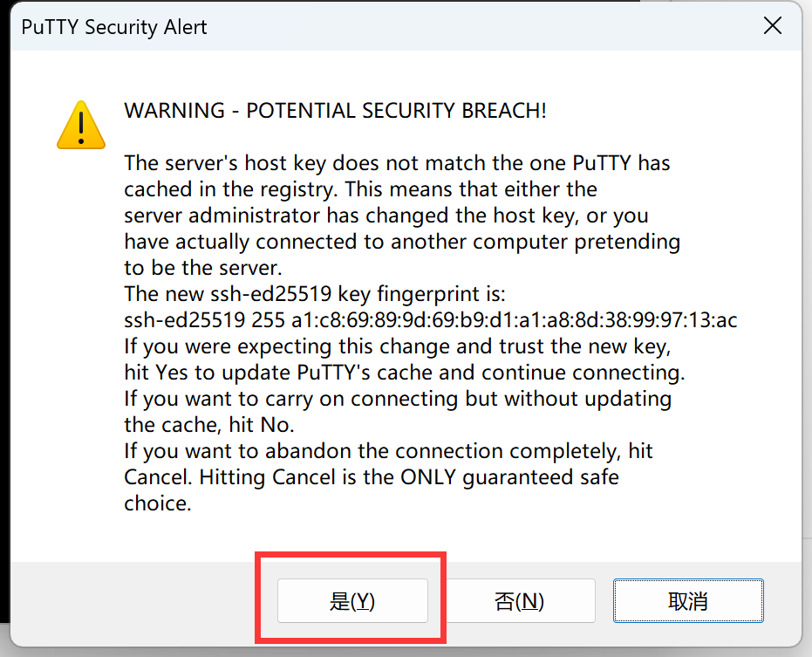Viewport: 812px width, 657px height.
Task: Select the ssh-ed25519 255 fingerprint line
Action: [x=430, y=319]
